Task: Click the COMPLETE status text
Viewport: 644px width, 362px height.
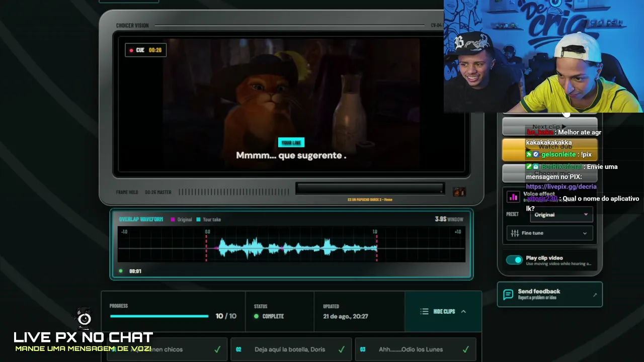Action: click(273, 316)
